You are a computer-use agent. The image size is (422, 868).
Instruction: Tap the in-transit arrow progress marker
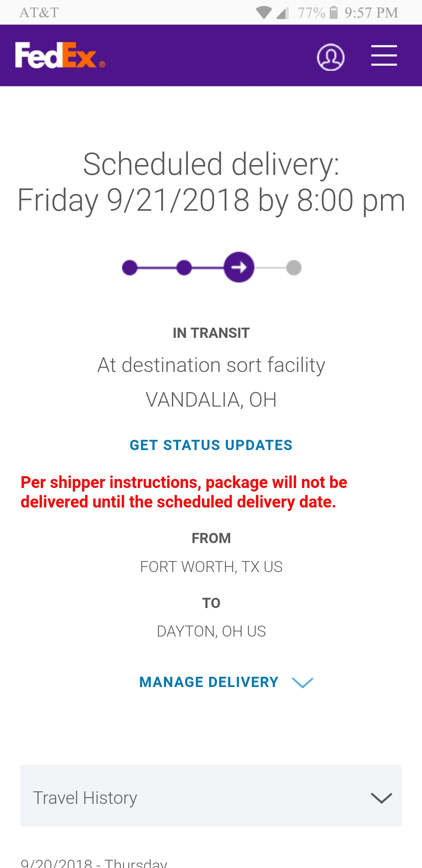click(x=239, y=267)
